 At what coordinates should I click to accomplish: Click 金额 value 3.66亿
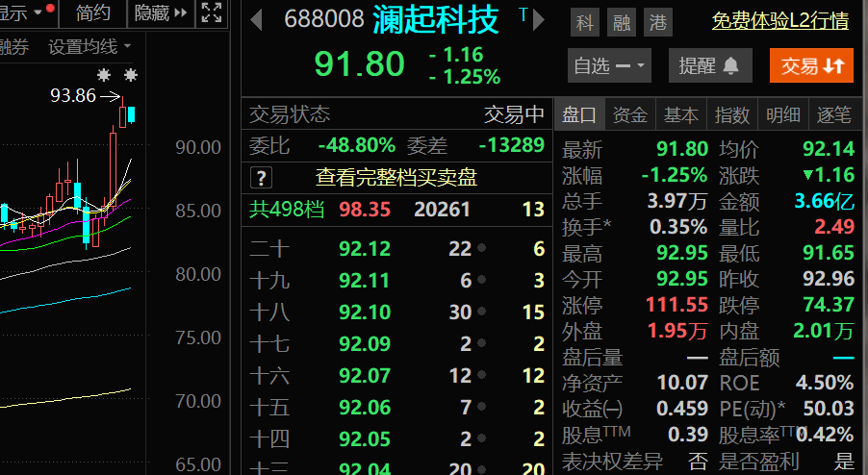point(825,201)
